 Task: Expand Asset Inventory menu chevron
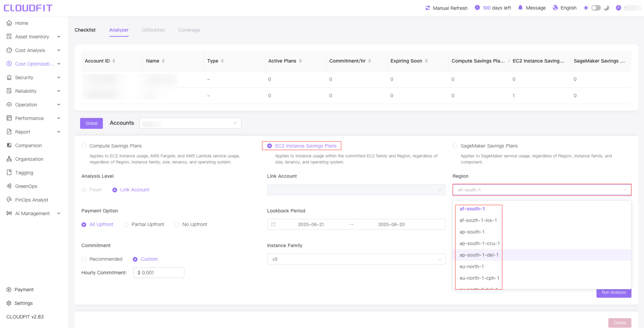tap(59, 37)
